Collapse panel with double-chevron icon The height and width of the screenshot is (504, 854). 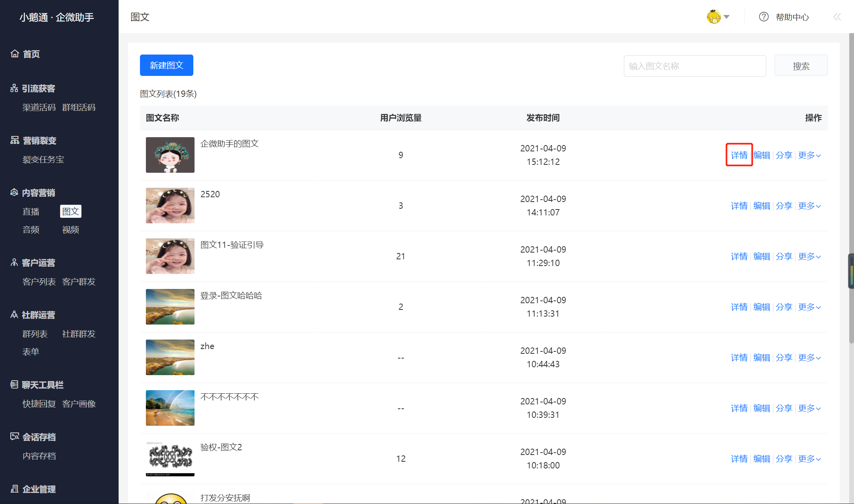tap(837, 17)
